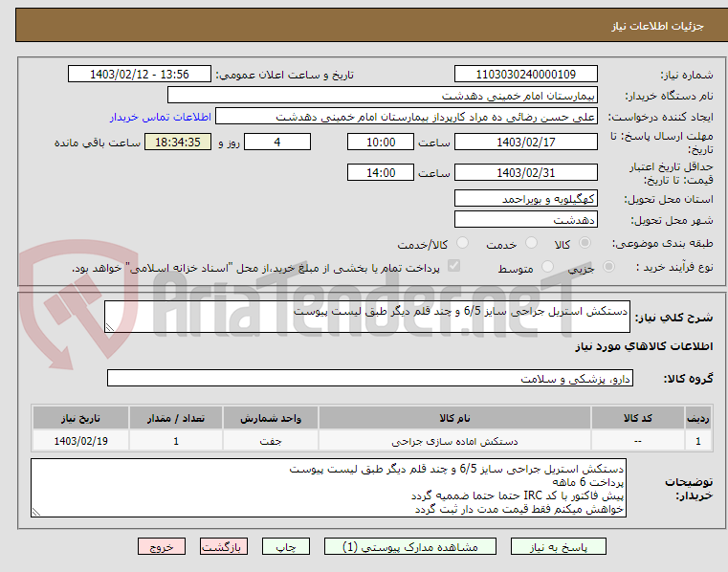
Task: Click the چاپ print button
Action: [x=285, y=546]
